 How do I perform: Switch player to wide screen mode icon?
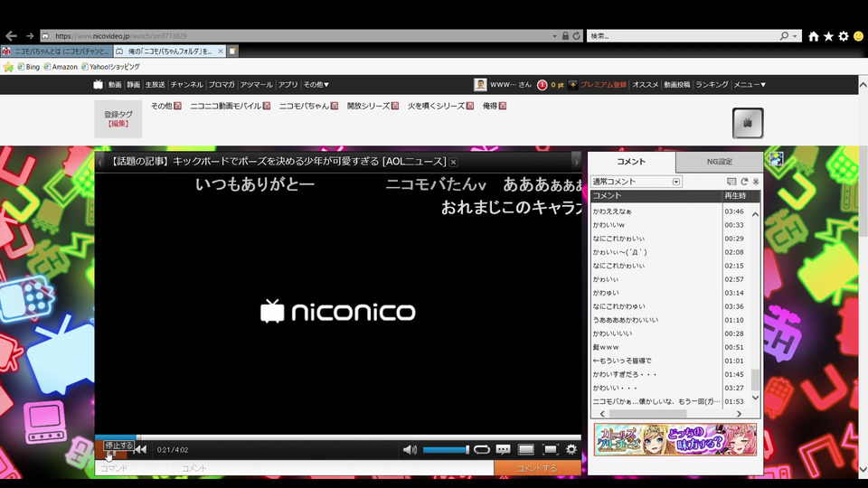(526, 450)
